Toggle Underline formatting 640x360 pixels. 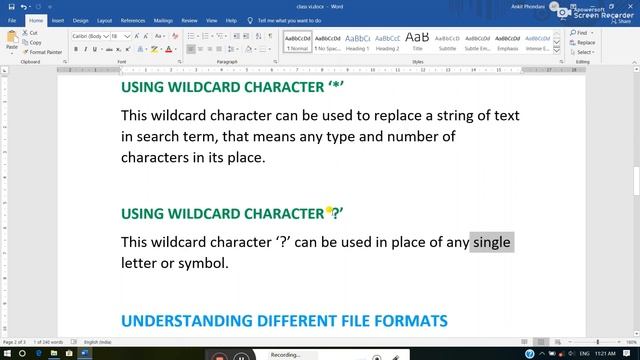(x=95, y=49)
